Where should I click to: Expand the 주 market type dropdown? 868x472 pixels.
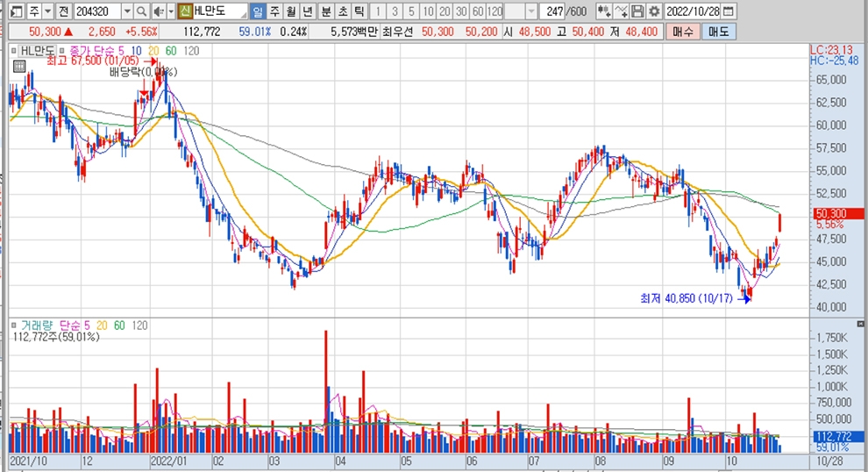click(x=45, y=11)
